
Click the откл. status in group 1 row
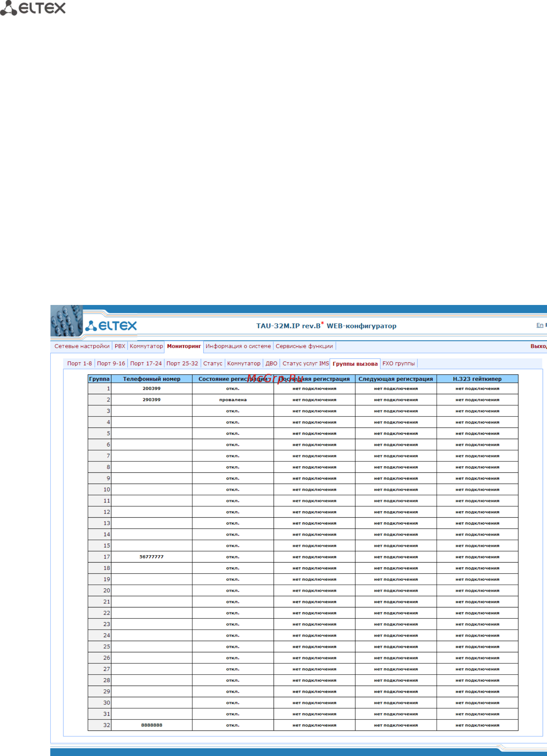pos(233,388)
